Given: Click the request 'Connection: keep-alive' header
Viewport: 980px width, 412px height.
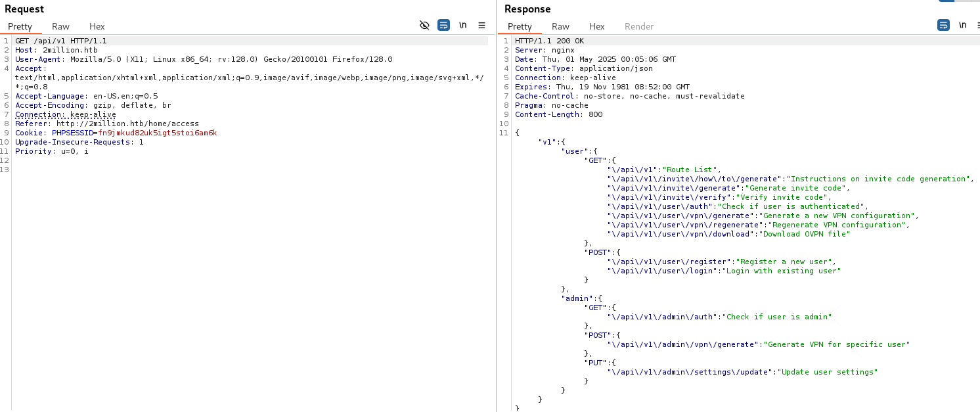Looking at the screenshot, I should click(x=66, y=114).
